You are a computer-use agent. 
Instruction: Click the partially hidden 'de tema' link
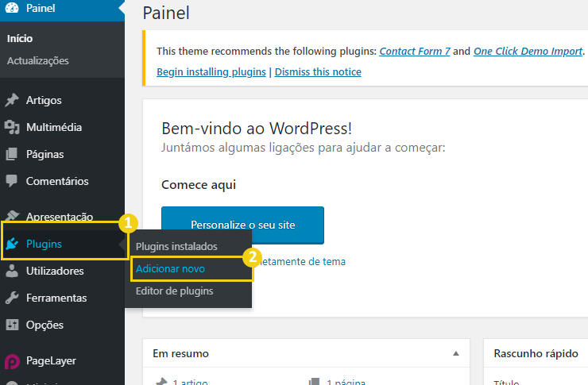302,261
